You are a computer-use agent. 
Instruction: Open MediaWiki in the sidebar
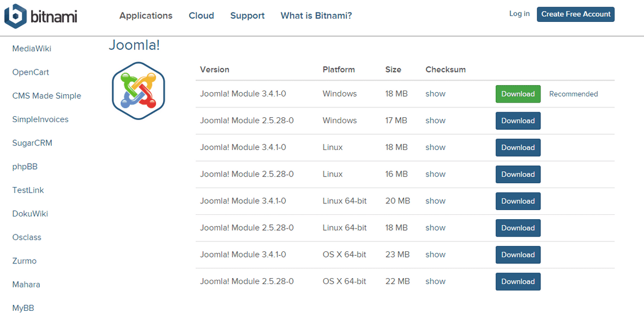coord(32,49)
